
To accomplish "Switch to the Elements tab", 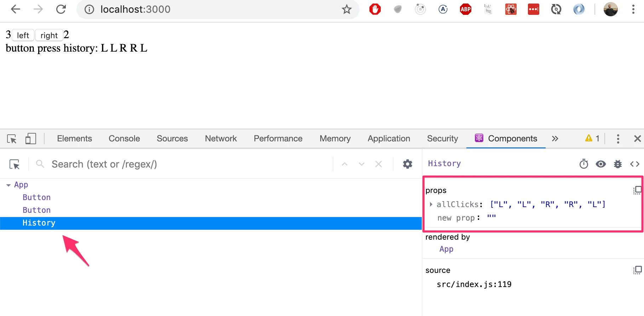I will click(x=74, y=139).
